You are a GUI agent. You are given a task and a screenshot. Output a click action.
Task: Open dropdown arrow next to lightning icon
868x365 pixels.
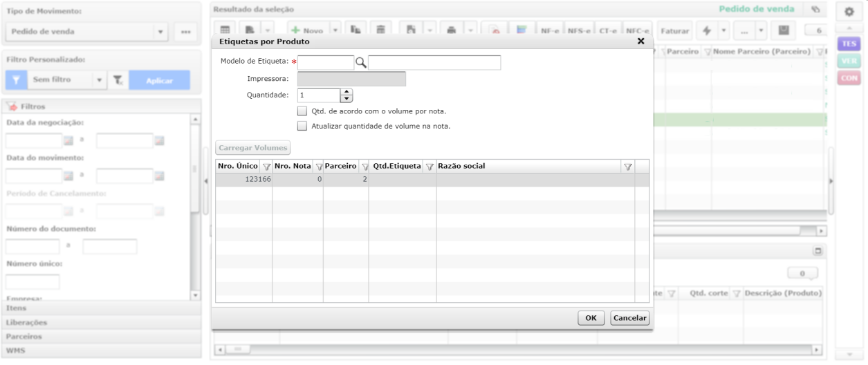pos(723,30)
